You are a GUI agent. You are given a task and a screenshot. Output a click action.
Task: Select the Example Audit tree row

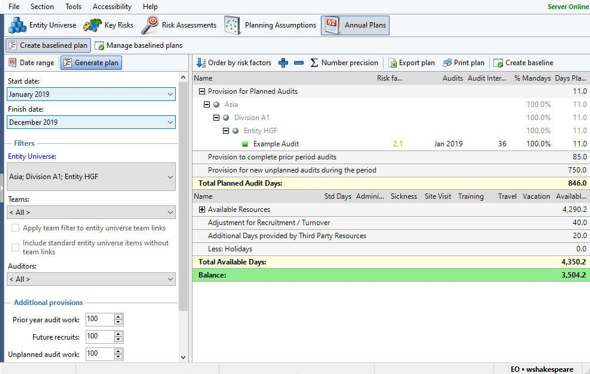pos(391,144)
